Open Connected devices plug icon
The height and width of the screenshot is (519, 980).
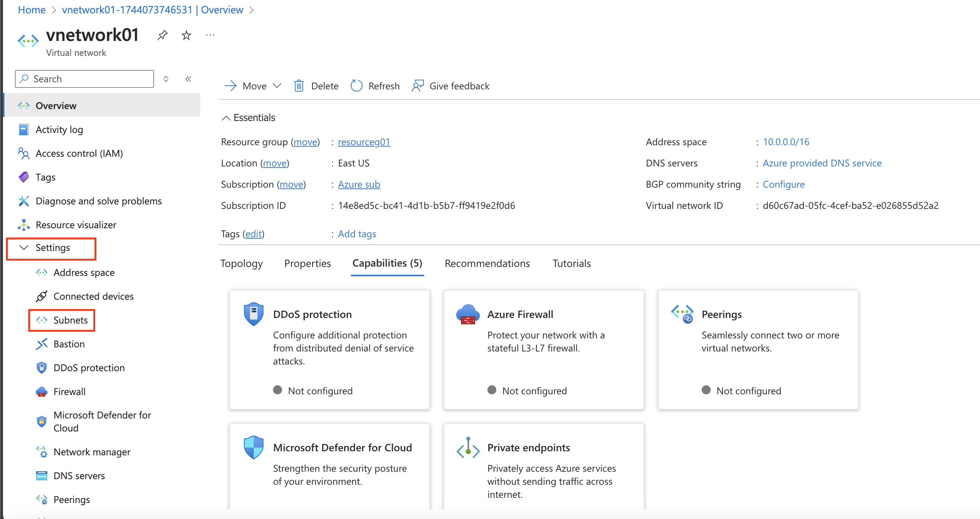[41, 296]
